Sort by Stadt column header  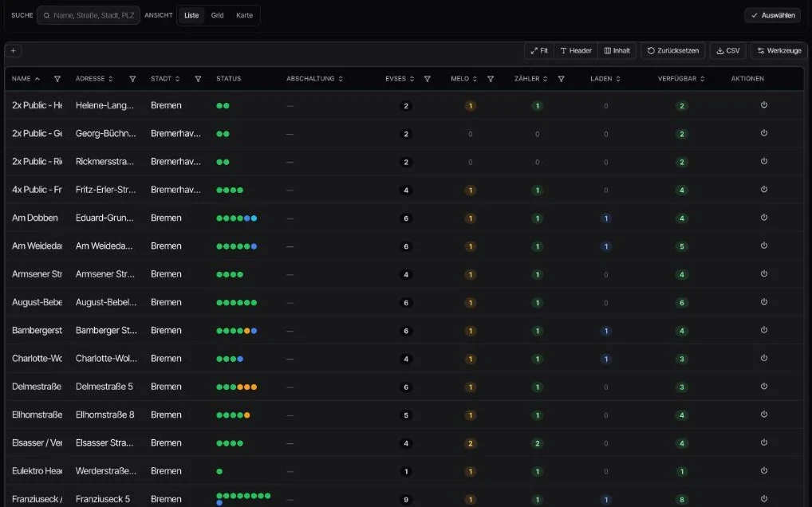coord(165,79)
